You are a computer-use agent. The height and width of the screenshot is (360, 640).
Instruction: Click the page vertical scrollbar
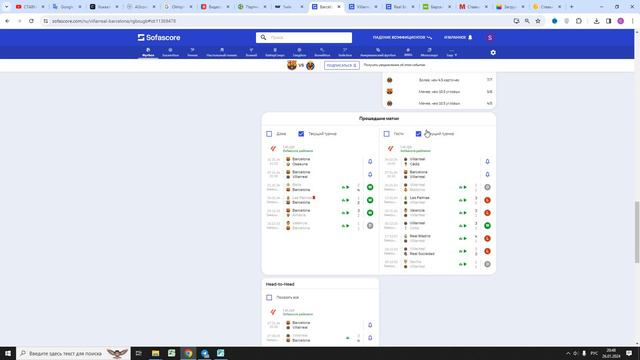pyautogui.click(x=637, y=232)
